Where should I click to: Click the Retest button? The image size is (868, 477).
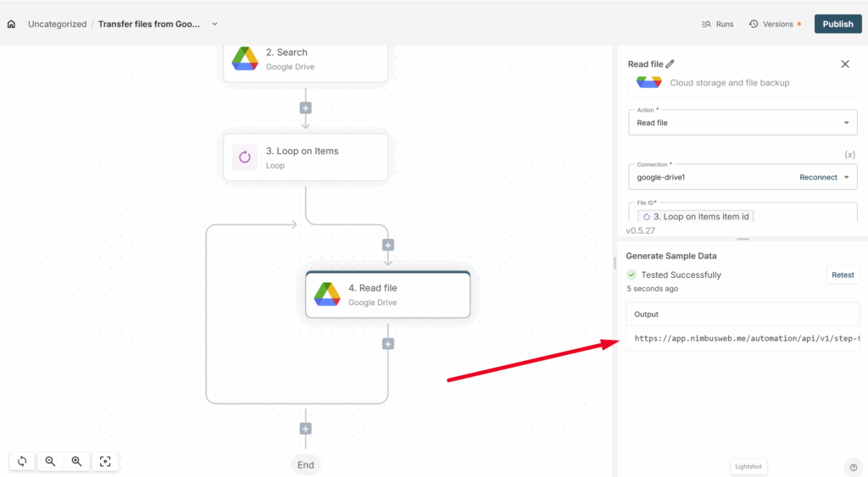click(x=843, y=275)
